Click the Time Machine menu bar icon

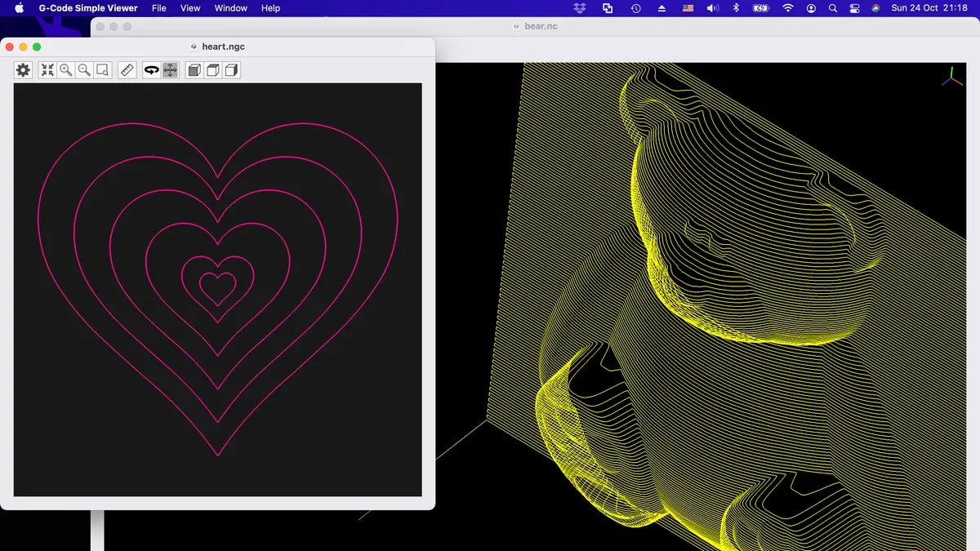pos(635,8)
